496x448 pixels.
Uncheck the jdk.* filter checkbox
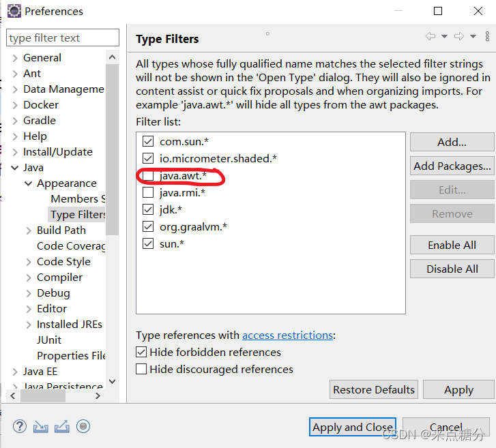point(148,209)
